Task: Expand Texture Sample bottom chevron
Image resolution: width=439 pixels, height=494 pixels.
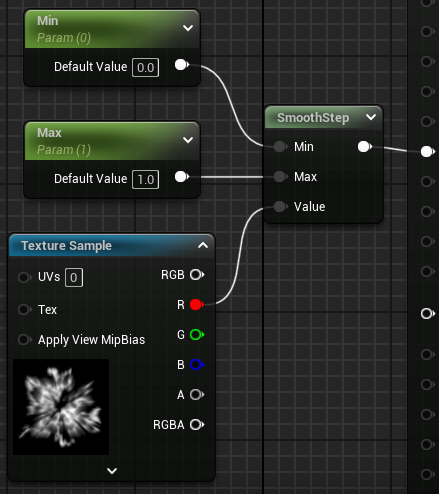Action: 112,471
